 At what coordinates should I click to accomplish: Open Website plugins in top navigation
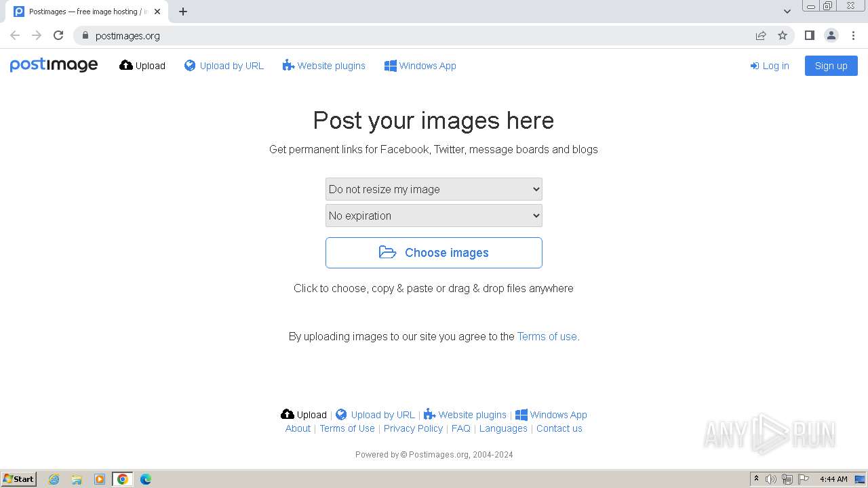(x=324, y=66)
